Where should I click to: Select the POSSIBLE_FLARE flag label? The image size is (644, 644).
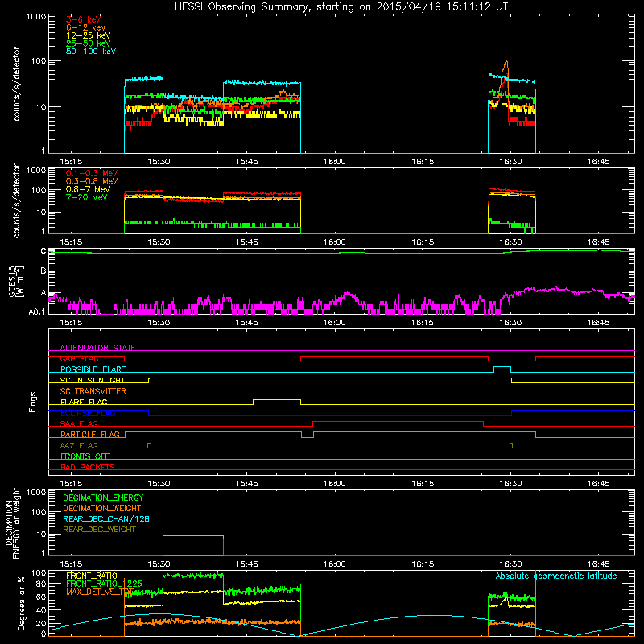93,369
